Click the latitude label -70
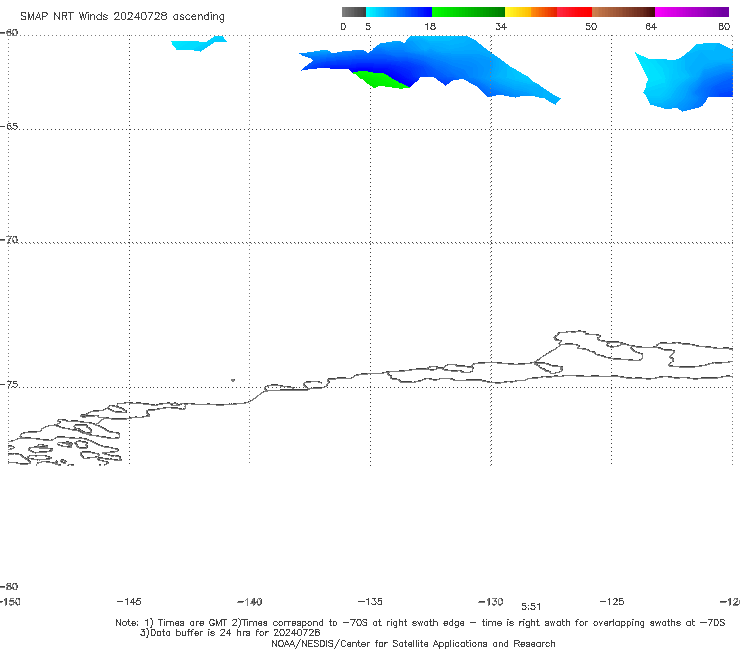This screenshot has width=740, height=650. (x=9, y=240)
